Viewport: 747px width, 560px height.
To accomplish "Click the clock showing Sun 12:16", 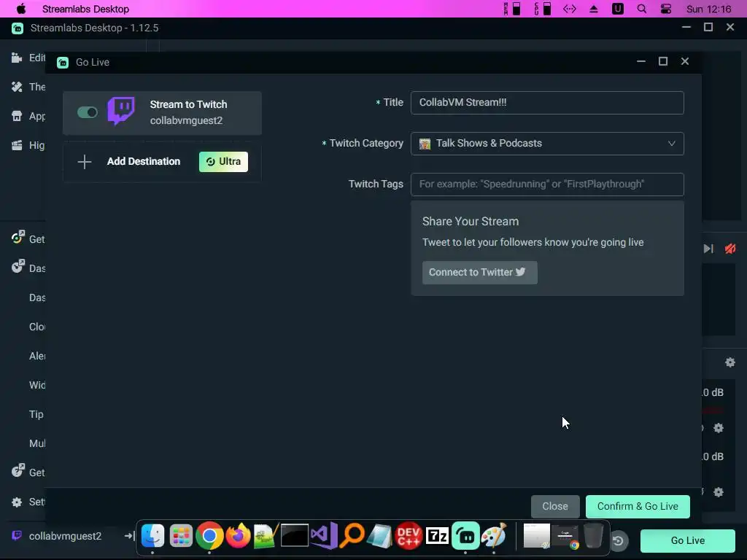I will [x=709, y=9].
